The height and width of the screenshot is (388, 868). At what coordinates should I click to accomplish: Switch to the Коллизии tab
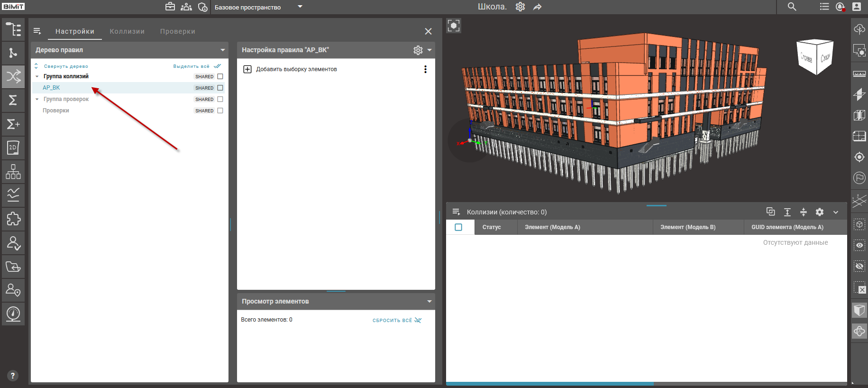coord(127,31)
